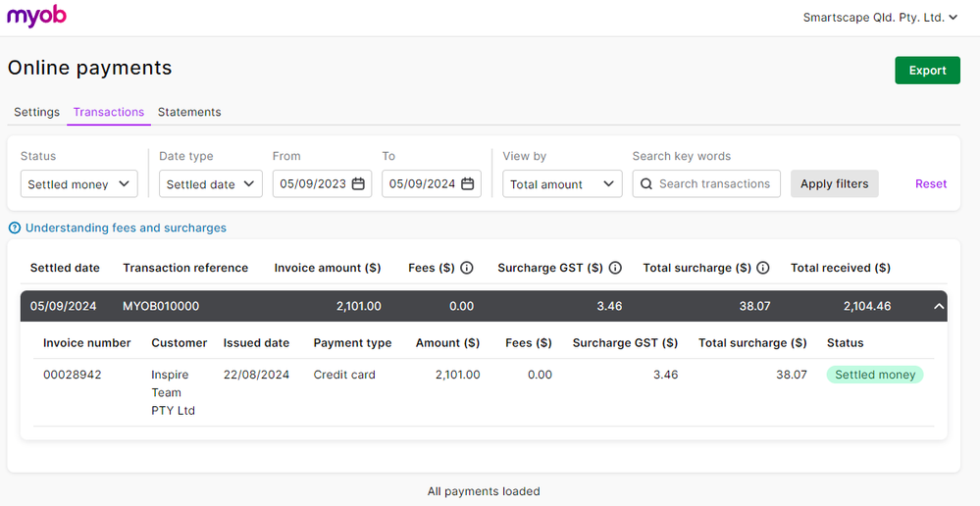Switch to the Statements tab
980x506 pixels.
[x=189, y=112]
